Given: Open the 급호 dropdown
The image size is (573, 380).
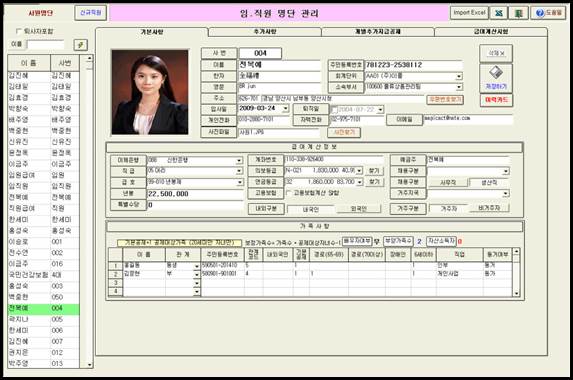Looking at the screenshot, I should click(240, 182).
